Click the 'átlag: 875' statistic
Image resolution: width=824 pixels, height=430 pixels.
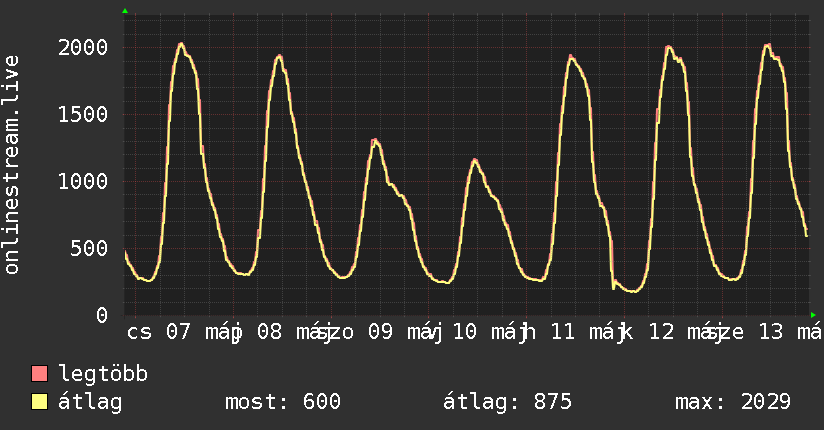(507, 402)
